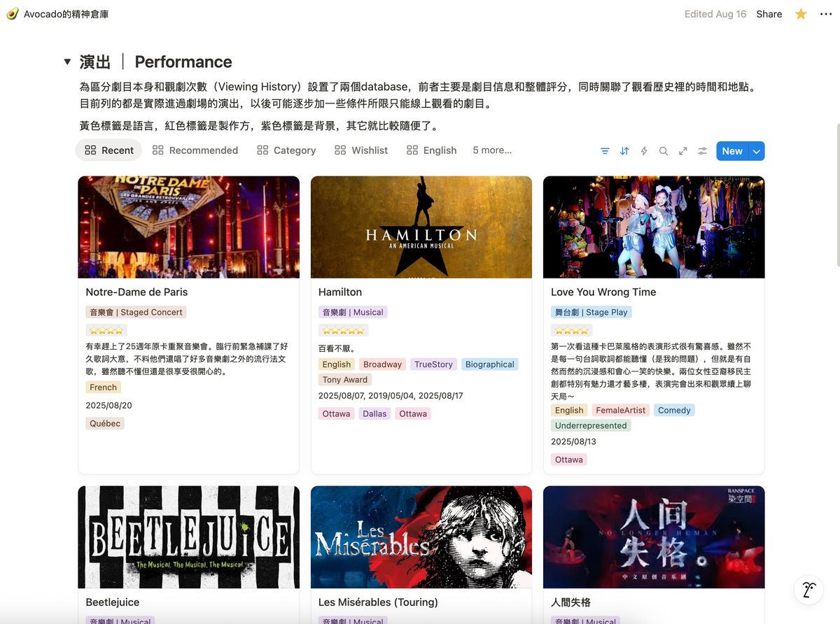Viewport: 840px width, 624px height.
Task: Click the 2025/08/20 date on Notre-Dame card
Action: [108, 405]
